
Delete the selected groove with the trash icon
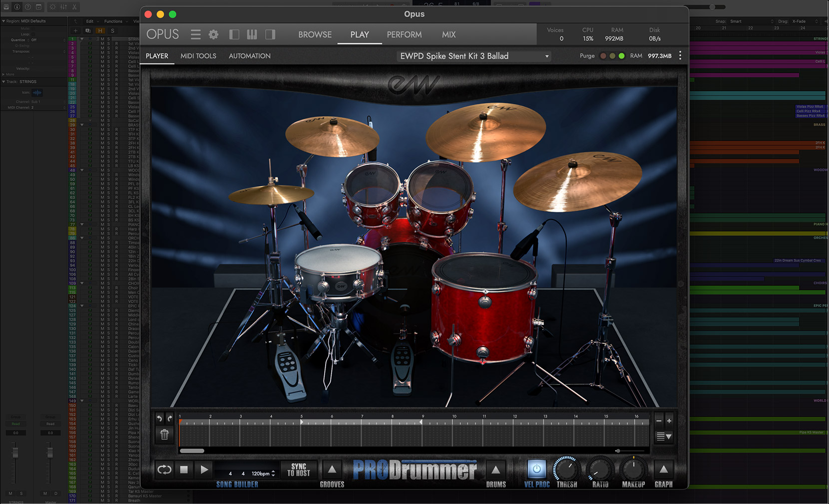tap(164, 434)
